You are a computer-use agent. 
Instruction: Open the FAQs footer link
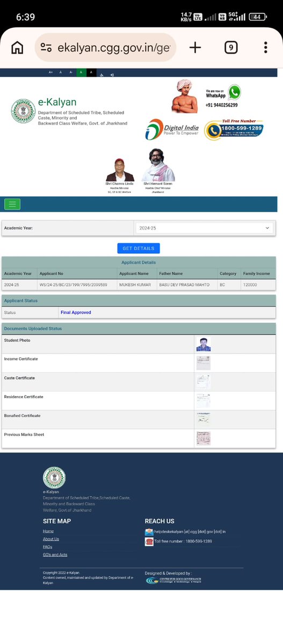click(48, 547)
